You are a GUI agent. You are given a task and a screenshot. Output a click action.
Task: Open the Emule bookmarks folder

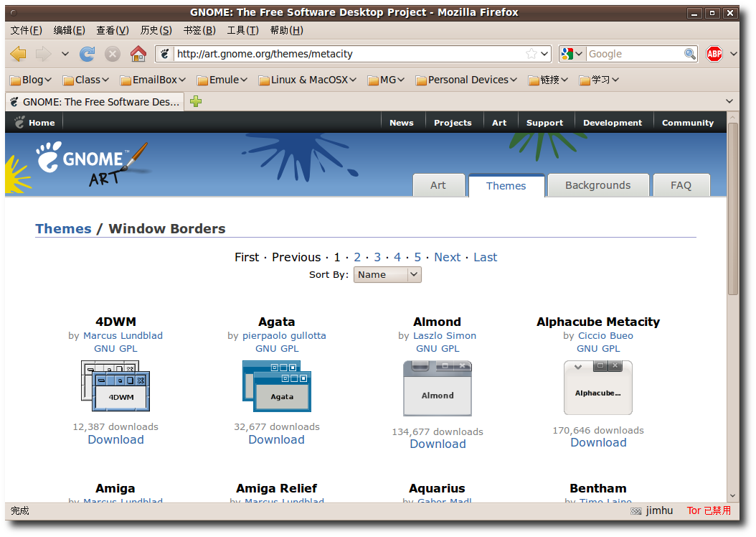222,80
